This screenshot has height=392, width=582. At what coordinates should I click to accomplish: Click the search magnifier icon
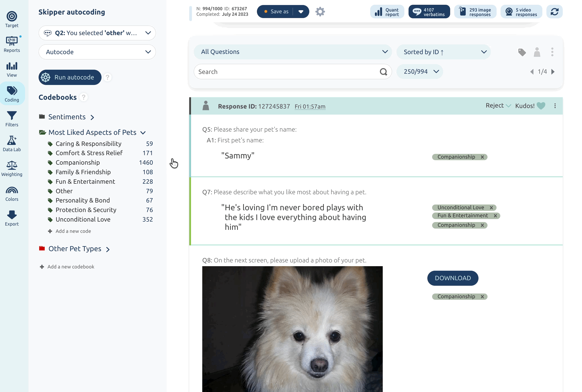tap(383, 72)
